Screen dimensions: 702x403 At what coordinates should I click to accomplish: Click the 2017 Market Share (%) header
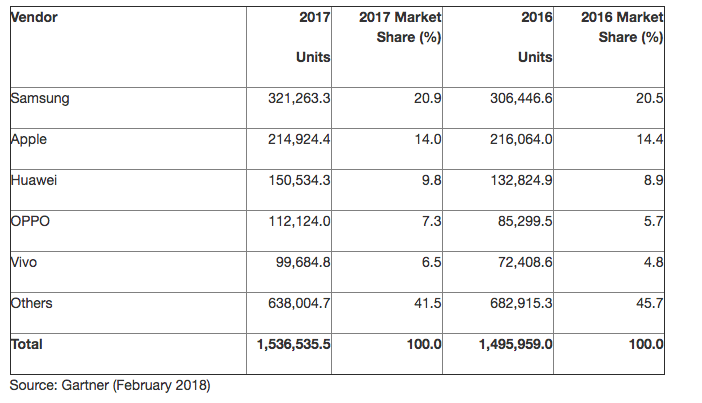pyautogui.click(x=399, y=28)
